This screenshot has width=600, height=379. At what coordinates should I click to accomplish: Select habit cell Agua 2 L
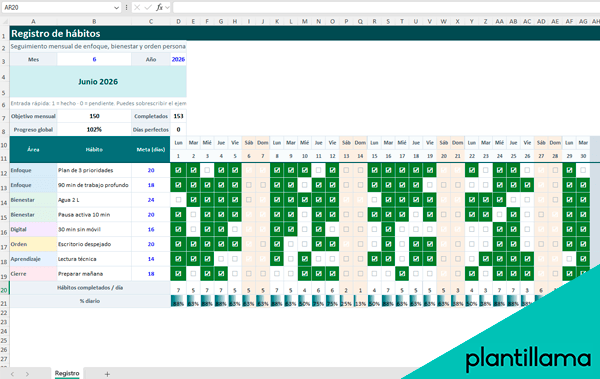pyautogui.click(x=94, y=200)
